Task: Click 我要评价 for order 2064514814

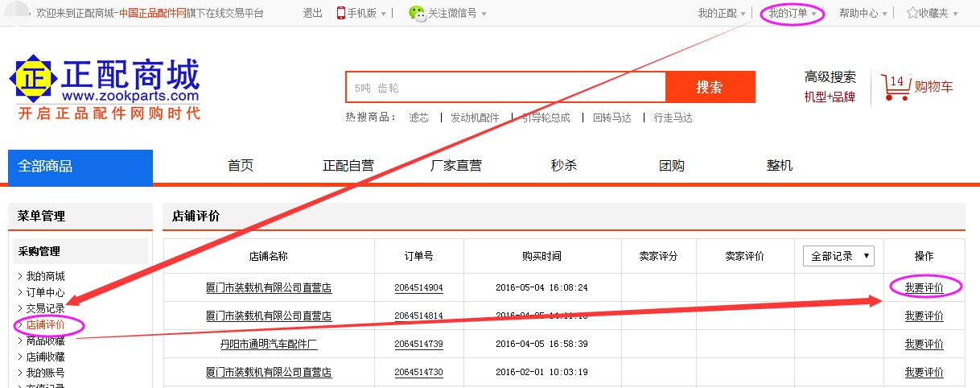Action: (924, 316)
